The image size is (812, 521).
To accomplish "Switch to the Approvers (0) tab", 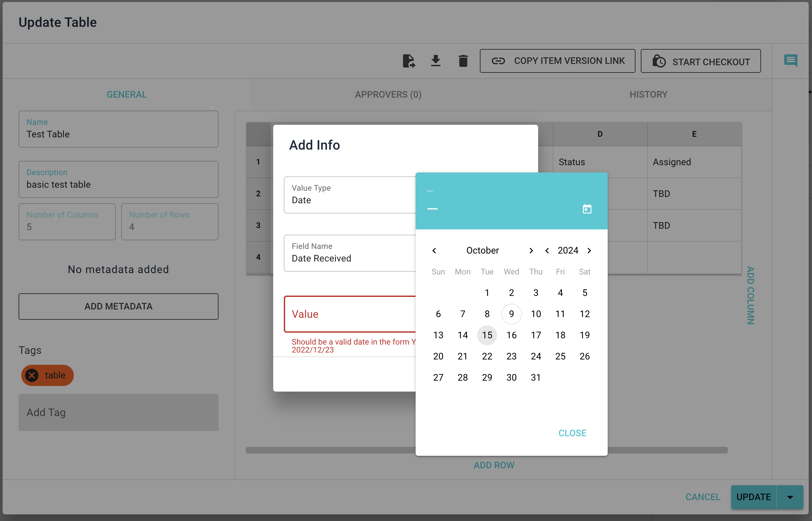I will pos(388,94).
